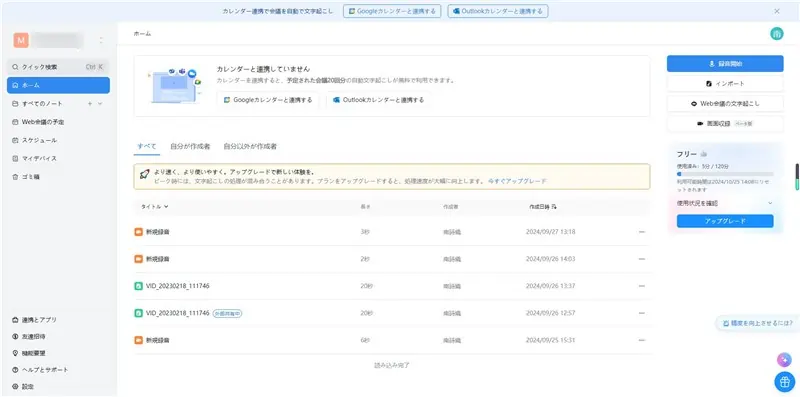The image size is (800, 397).
Task: Click the recording icon in the 2024/09/27 13:18 row
Action: coord(138,232)
